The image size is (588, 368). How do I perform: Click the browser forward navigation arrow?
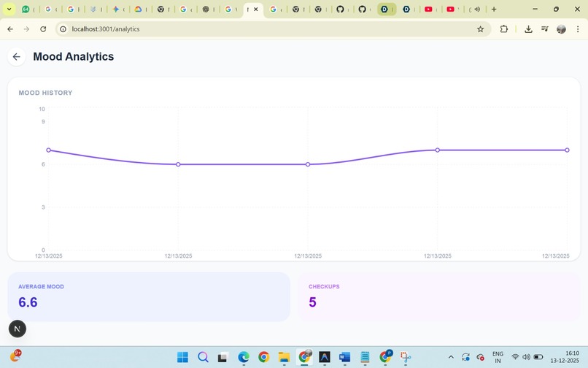tap(26, 29)
